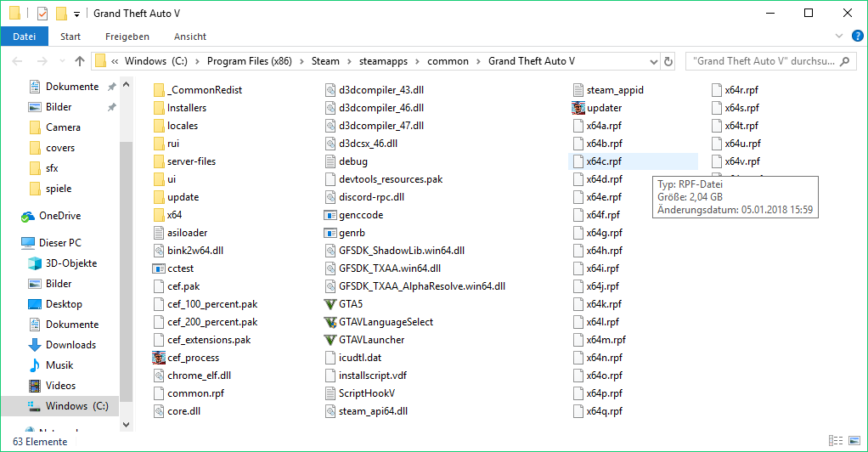Switch to the Freigeben ribbon tab

coord(127,37)
